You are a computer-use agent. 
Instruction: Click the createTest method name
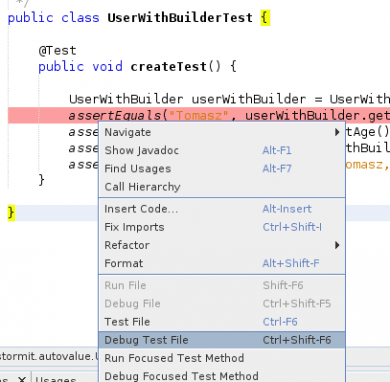(168, 67)
